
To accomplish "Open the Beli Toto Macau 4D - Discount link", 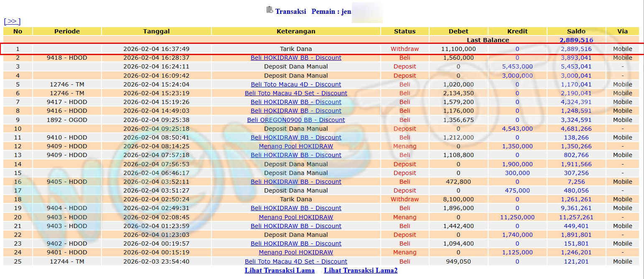I will coord(296,84).
